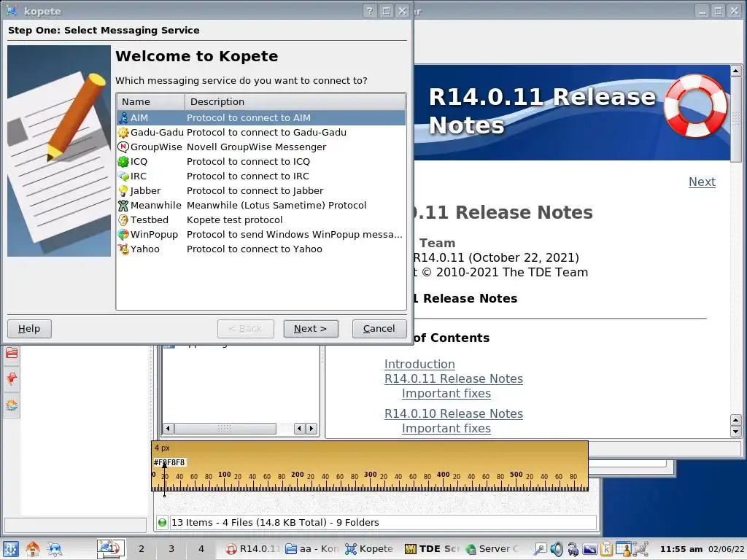Image resolution: width=747 pixels, height=560 pixels.
Task: Click the panel clock showing 11:55 am
Action: point(681,549)
